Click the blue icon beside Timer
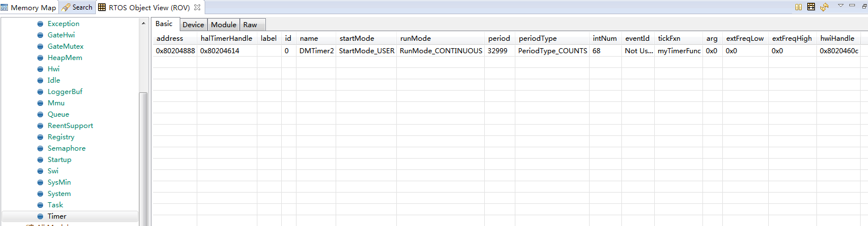The width and height of the screenshot is (868, 226). (40, 216)
